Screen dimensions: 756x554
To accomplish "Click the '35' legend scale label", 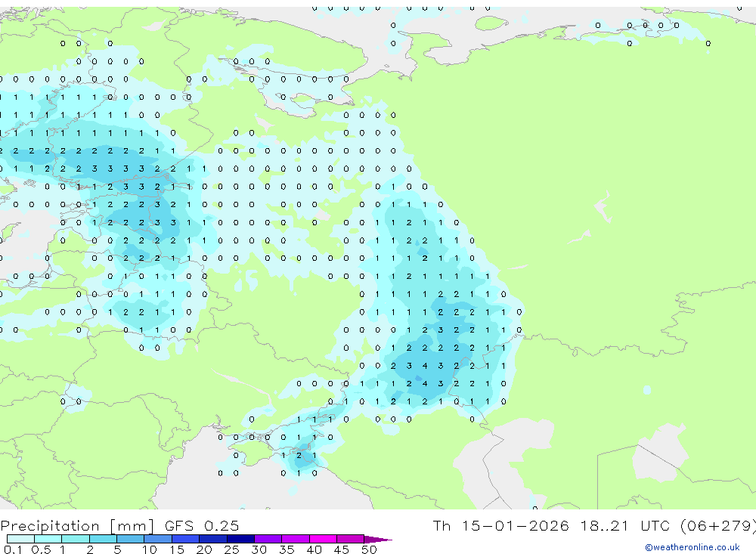I will tap(287, 549).
